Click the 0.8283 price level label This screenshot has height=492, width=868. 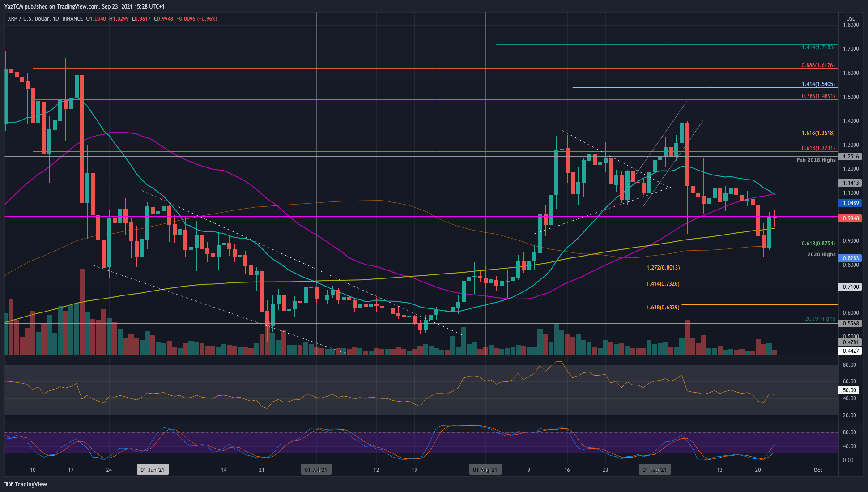point(851,258)
